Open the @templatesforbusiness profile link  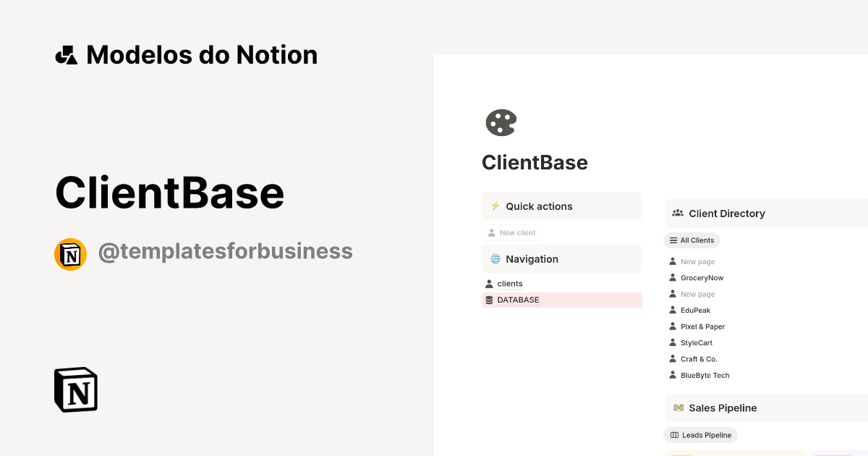[x=226, y=250]
